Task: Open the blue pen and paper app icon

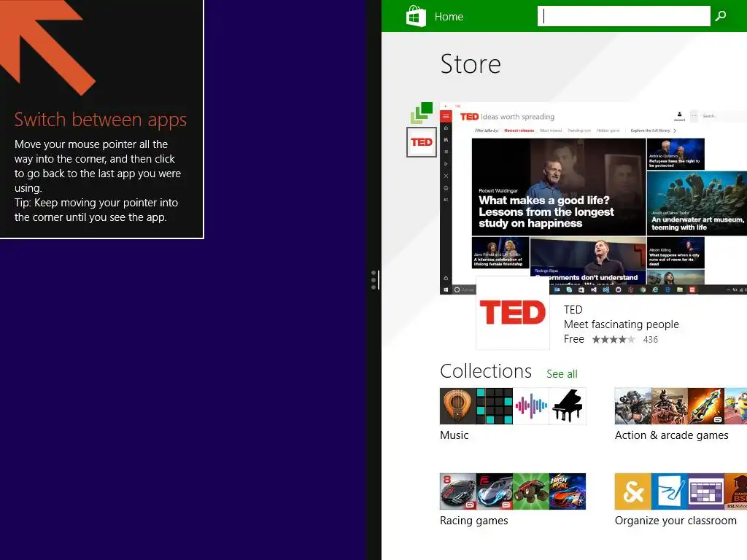Action: 670,491
